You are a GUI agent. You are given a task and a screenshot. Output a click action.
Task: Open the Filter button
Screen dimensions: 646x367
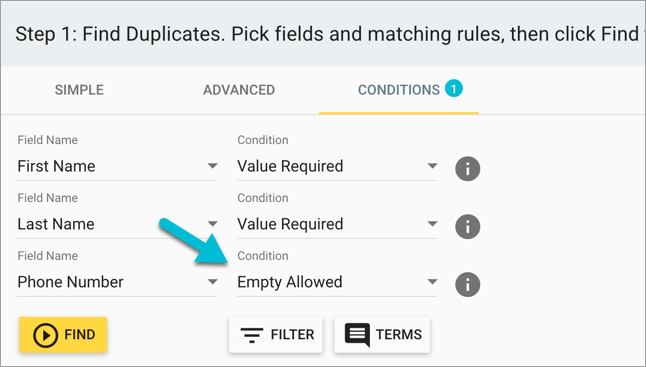(276, 335)
